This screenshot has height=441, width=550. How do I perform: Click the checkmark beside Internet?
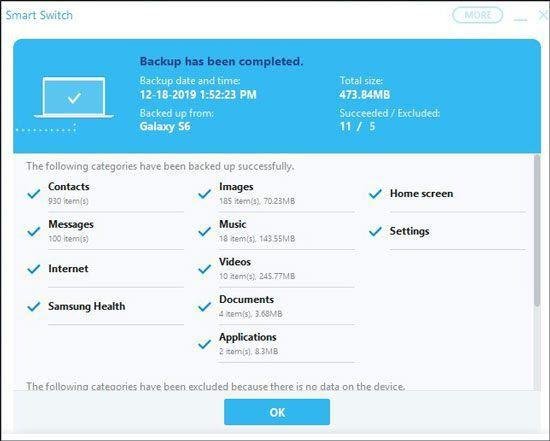tap(34, 269)
